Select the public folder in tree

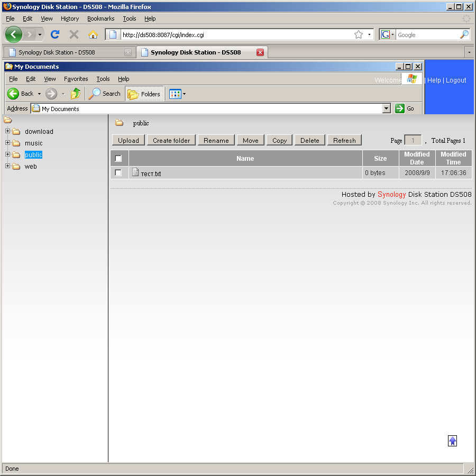tap(33, 155)
